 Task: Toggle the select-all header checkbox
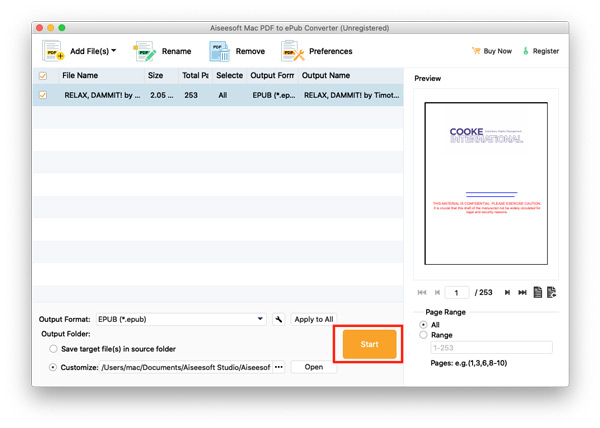point(43,76)
